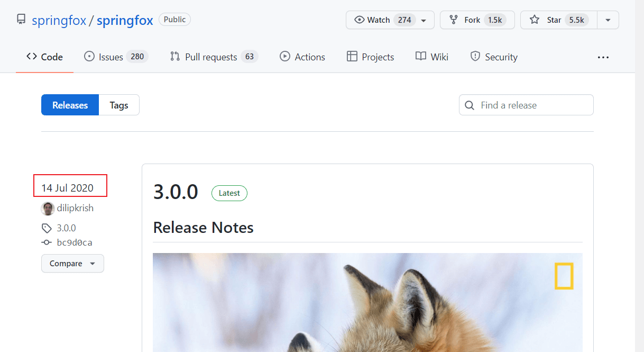Switch to the Tags view
The width and height of the screenshot is (644, 352).
[119, 105]
